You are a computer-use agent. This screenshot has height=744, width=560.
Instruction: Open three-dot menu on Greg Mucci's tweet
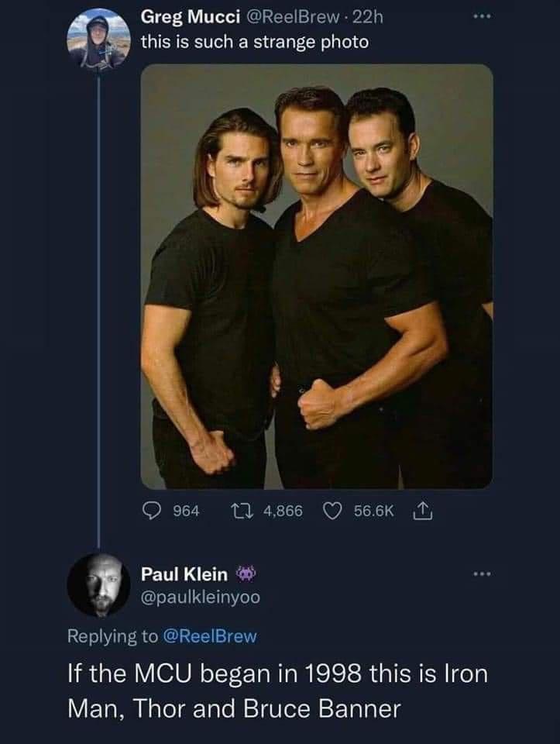pos(483,15)
